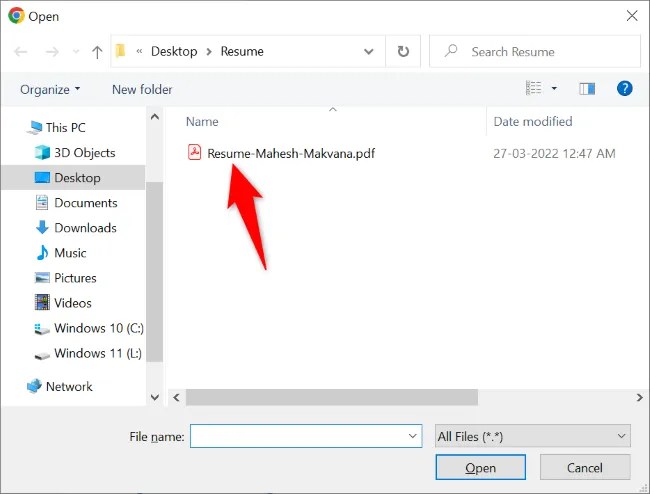
Task: Open Downloads in the navigation pane
Action: (x=76, y=228)
